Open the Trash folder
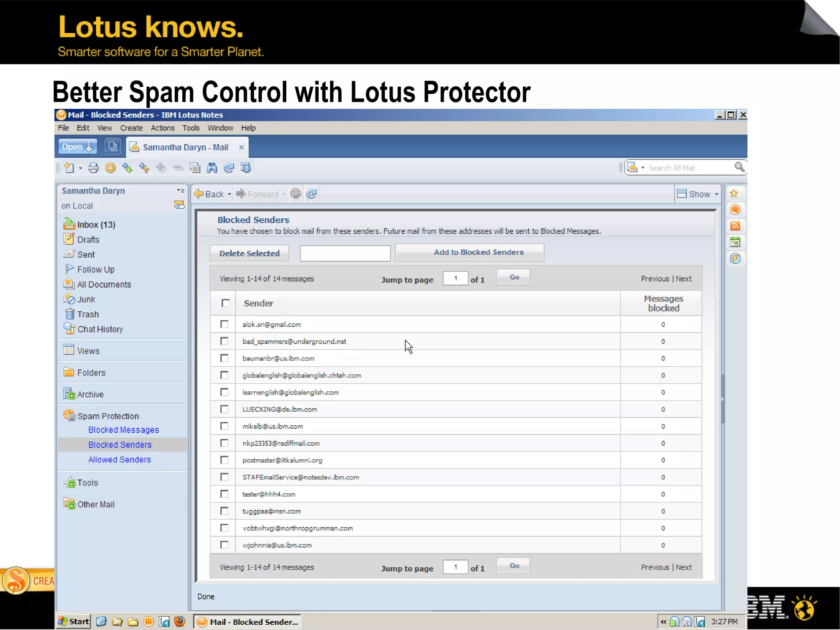Image resolution: width=840 pixels, height=630 pixels. click(x=88, y=314)
